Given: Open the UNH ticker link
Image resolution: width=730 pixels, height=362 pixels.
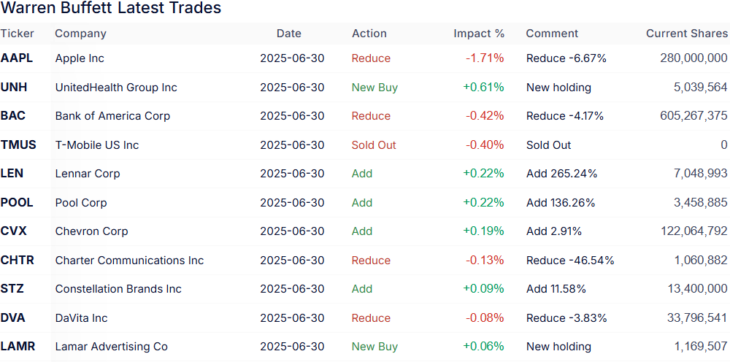Looking at the screenshot, I should point(14,87).
